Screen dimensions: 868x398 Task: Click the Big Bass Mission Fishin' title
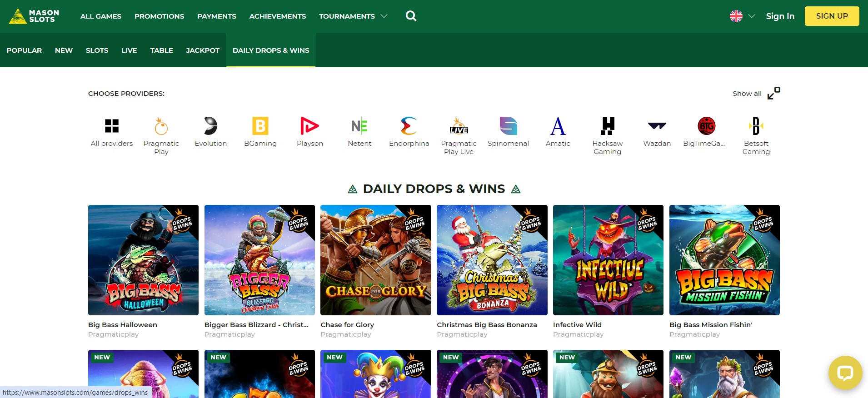(711, 325)
